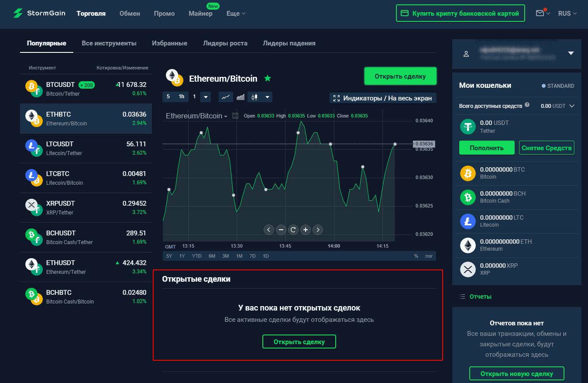Screen dimensions: 588x383
Task: Click outlined Открыть сделку under no open deals message
Action: coord(299,342)
